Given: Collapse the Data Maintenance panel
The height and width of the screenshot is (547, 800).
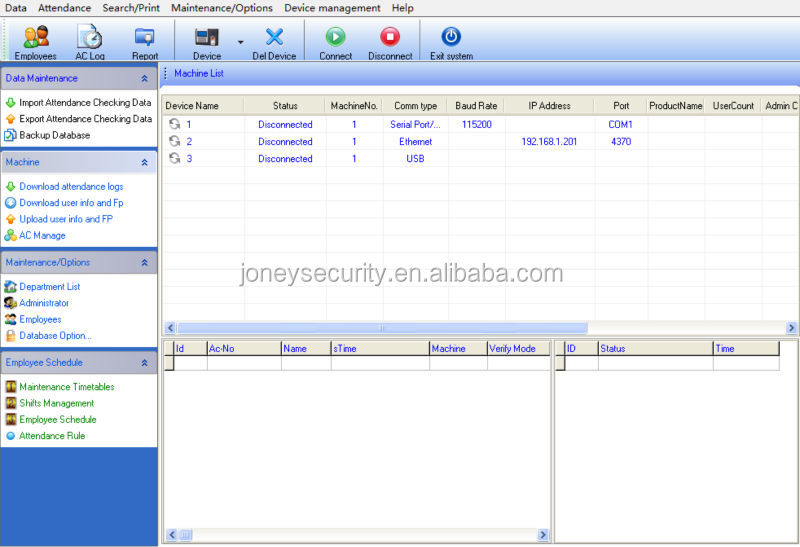Looking at the screenshot, I should click(144, 78).
